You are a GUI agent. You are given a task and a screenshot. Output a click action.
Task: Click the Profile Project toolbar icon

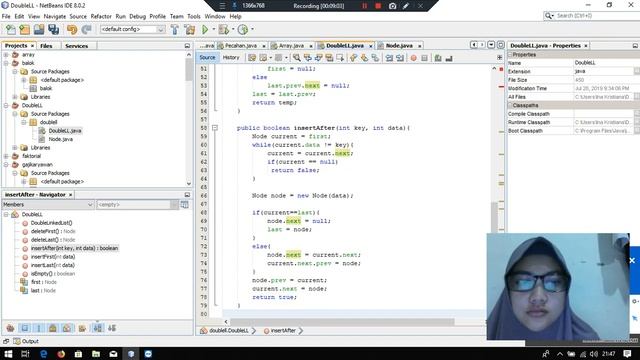click(243, 29)
